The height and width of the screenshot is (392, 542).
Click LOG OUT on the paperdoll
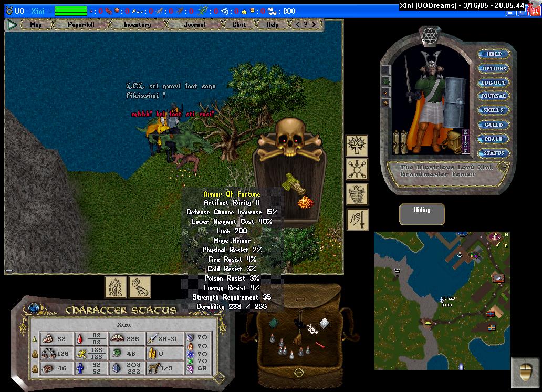coord(494,82)
